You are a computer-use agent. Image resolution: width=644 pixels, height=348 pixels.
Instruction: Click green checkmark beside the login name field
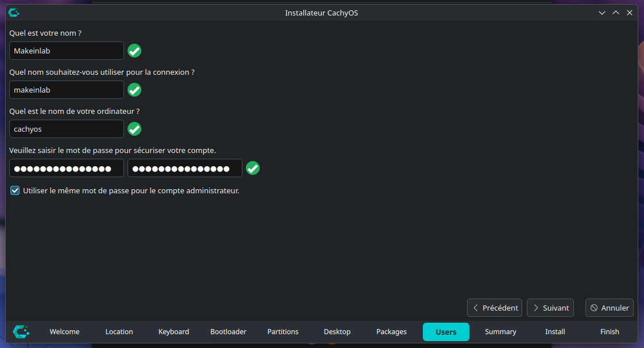[x=134, y=90]
